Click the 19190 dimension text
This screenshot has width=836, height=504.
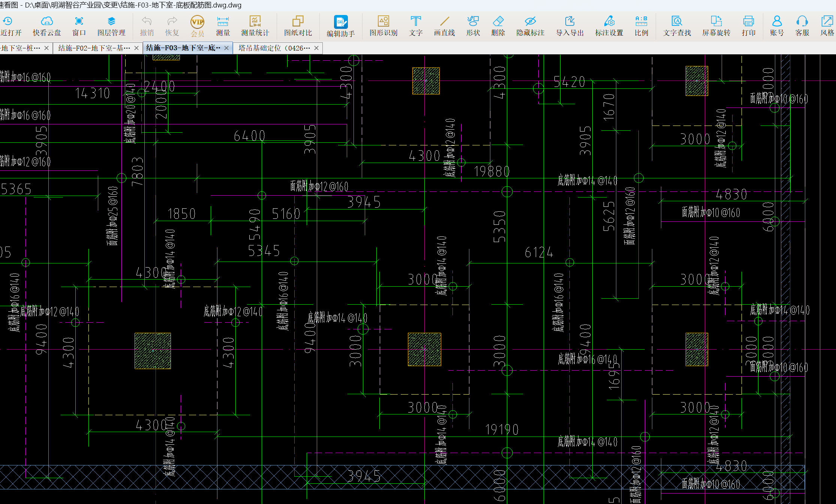click(502, 429)
